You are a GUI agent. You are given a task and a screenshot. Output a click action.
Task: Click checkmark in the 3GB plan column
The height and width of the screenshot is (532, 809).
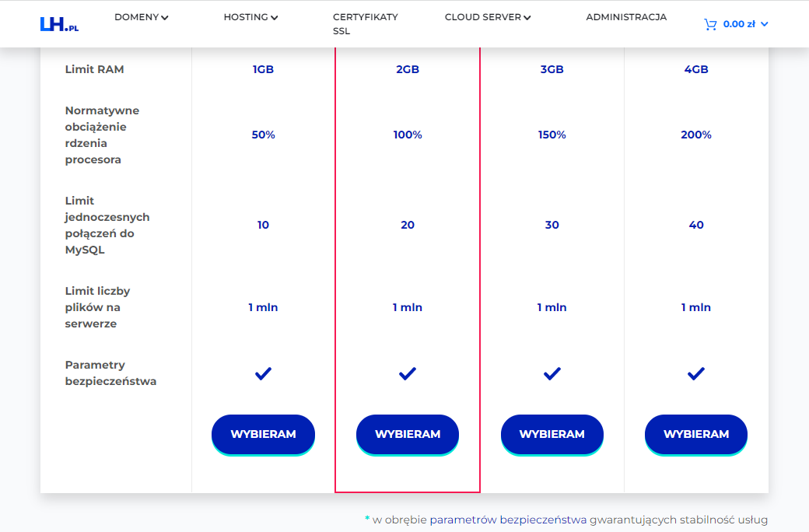(x=552, y=373)
